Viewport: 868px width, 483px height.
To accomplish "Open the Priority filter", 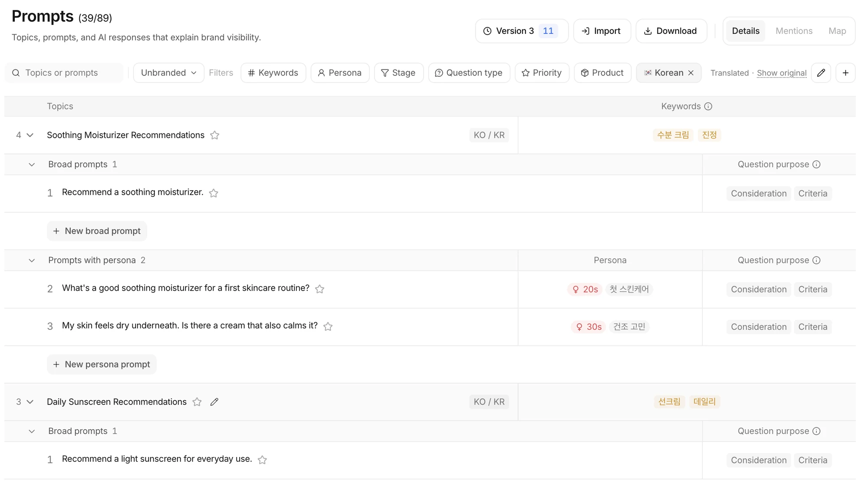I will 542,72.
